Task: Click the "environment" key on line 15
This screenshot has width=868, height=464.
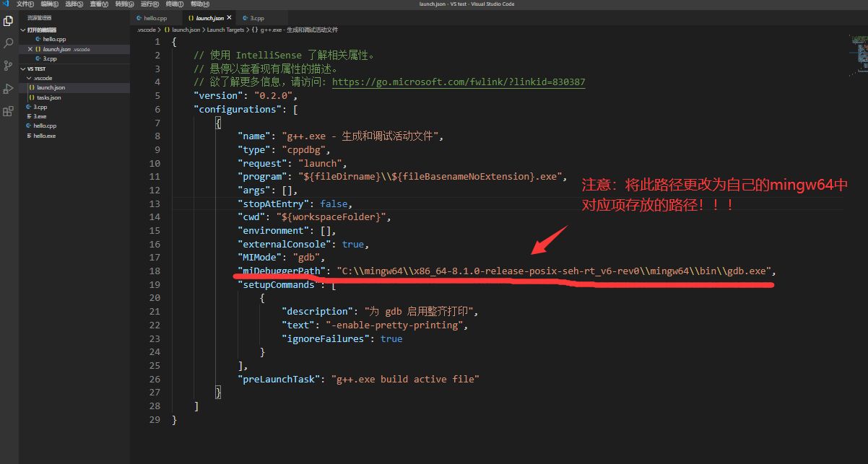Action: point(273,230)
